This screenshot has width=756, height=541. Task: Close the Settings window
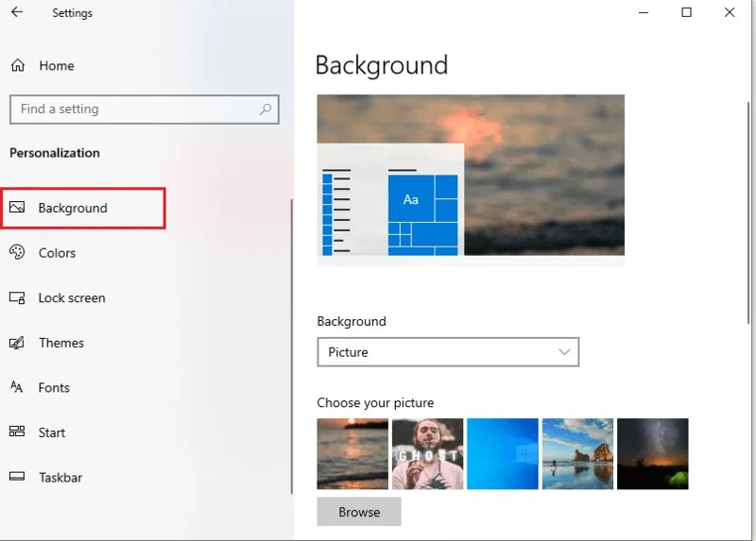(x=730, y=12)
